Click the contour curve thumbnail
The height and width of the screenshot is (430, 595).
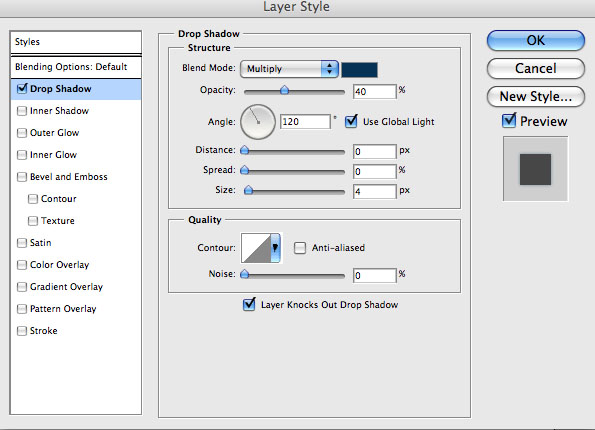click(256, 248)
